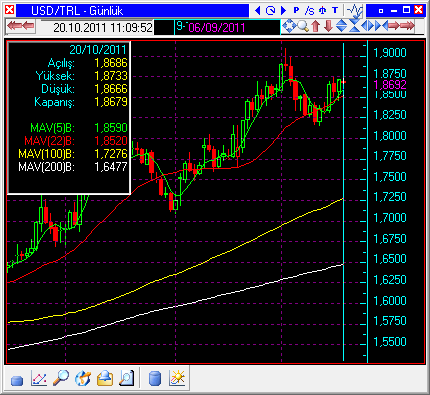This screenshot has height=395, width=430.
Task: Click the red down arrow icon
Action: pyautogui.click(x=328, y=26)
